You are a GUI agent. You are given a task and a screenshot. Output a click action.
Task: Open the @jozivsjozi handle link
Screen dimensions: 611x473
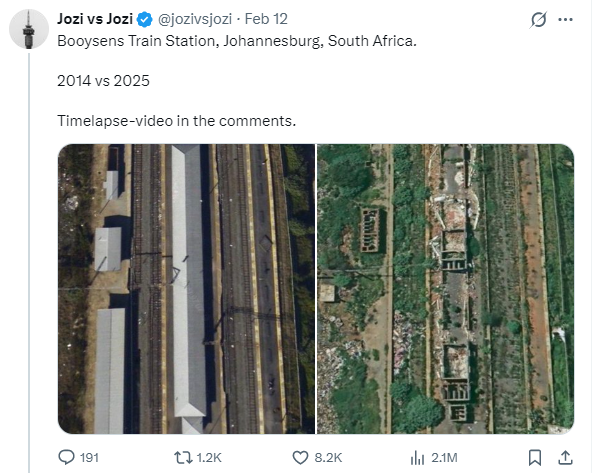194,19
